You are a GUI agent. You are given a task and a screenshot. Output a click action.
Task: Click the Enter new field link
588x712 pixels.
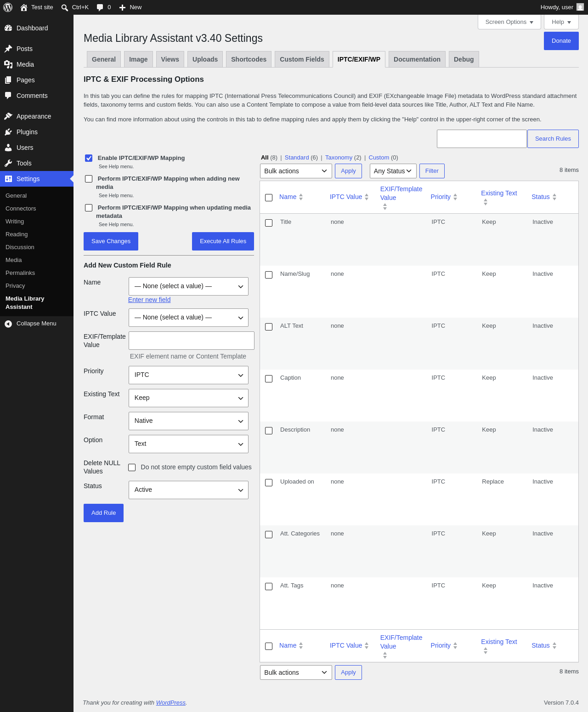(x=149, y=300)
